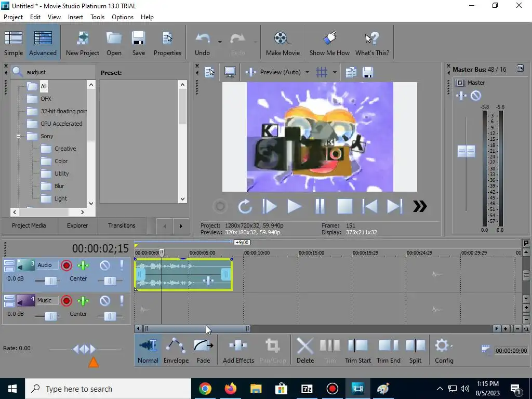Image resolution: width=532 pixels, height=399 pixels.
Task: Open the Make Movie wizard
Action: click(x=283, y=43)
